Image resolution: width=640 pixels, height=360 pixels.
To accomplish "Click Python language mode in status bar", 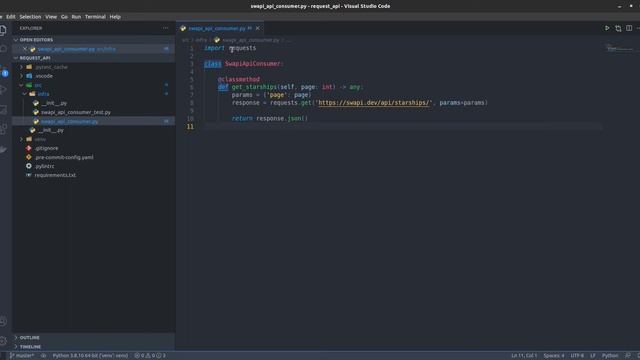I will click(x=610, y=356).
